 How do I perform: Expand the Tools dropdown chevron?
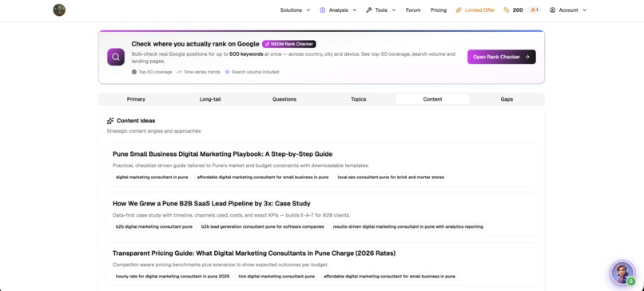[394, 10]
